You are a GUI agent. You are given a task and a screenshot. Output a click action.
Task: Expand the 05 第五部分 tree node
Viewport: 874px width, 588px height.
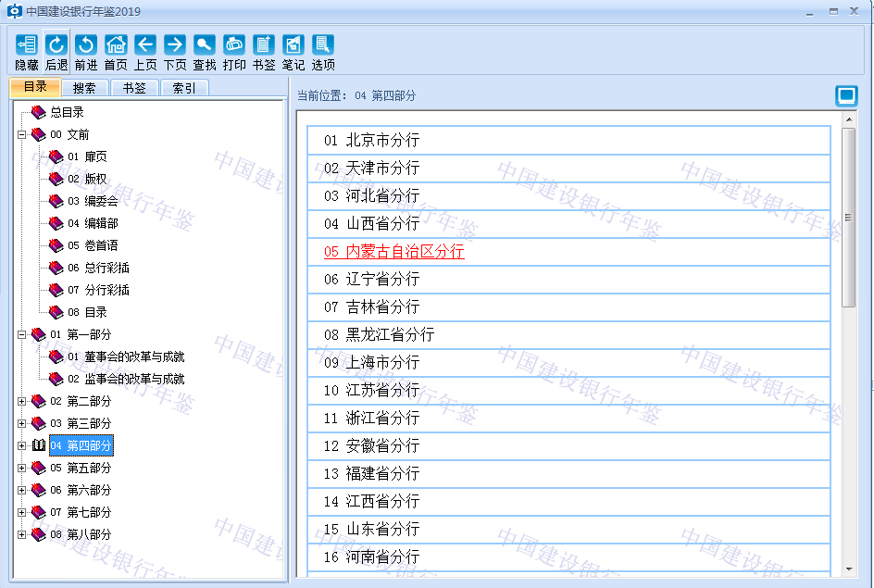(21, 469)
